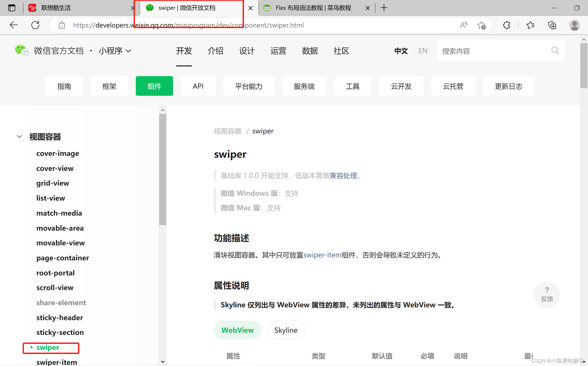
Task: Click the search magnifier icon
Action: click(x=555, y=50)
